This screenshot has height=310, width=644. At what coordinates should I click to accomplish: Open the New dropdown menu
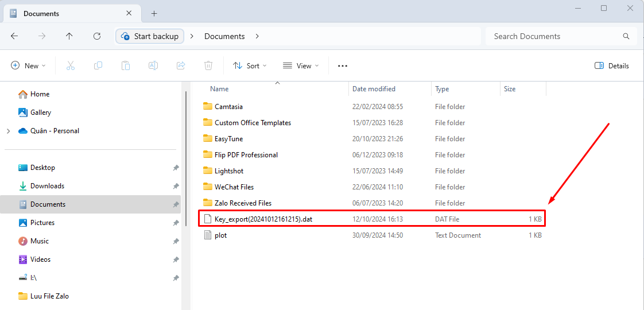click(28, 65)
